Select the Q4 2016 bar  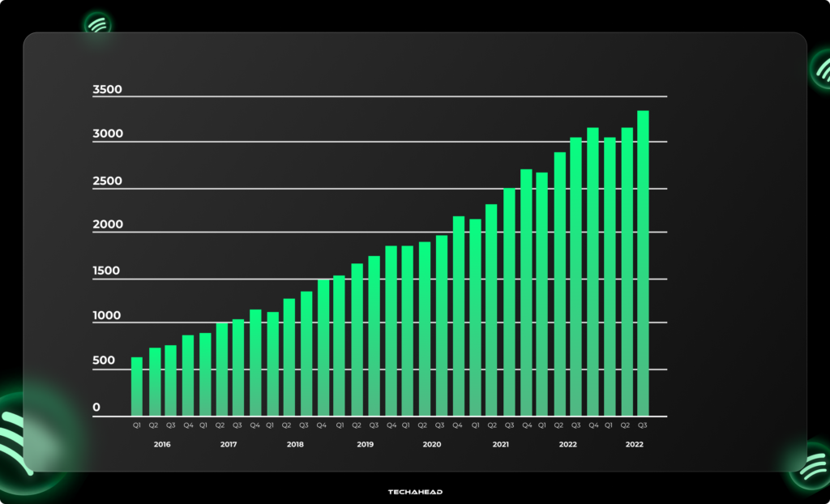click(188, 375)
